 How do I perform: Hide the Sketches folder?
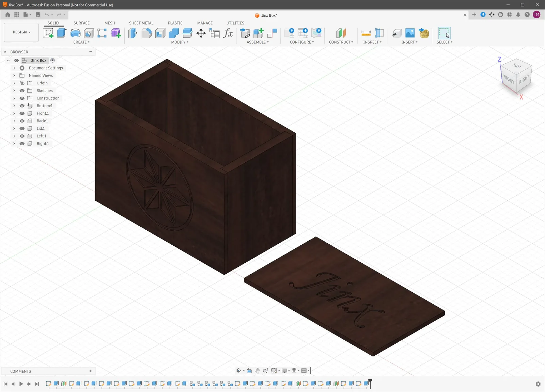(22, 91)
